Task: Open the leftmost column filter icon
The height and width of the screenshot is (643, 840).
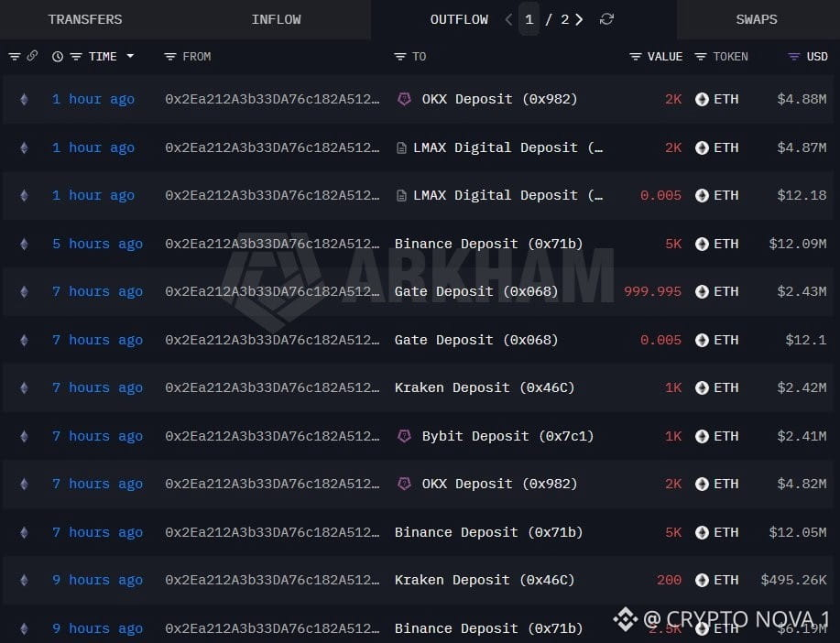Action: (x=15, y=56)
